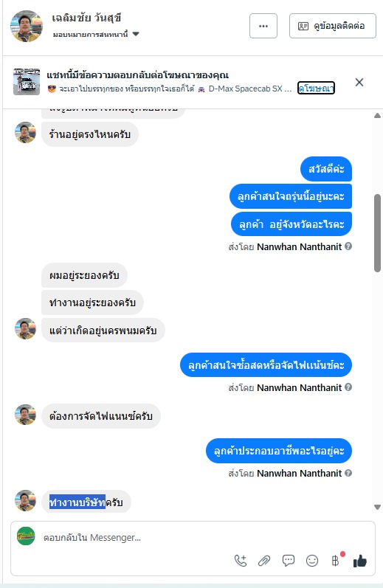The width and height of the screenshot is (383, 588).
Task: Click the three-dots more options button
Action: tap(263, 26)
